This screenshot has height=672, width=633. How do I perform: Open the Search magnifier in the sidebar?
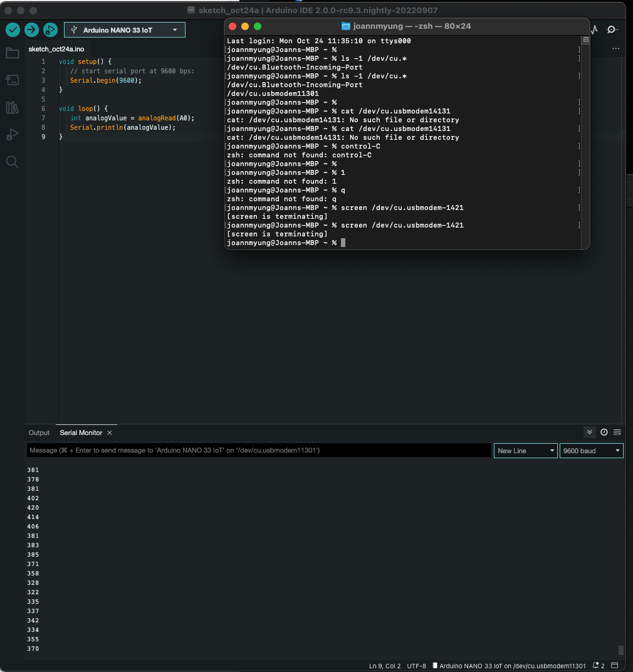click(12, 162)
